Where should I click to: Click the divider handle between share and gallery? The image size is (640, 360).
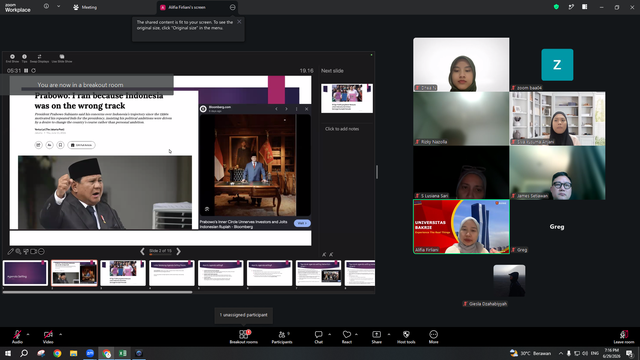click(377, 172)
